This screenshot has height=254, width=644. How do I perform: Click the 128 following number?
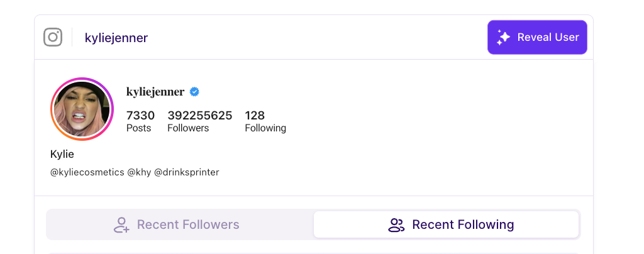pyautogui.click(x=255, y=116)
